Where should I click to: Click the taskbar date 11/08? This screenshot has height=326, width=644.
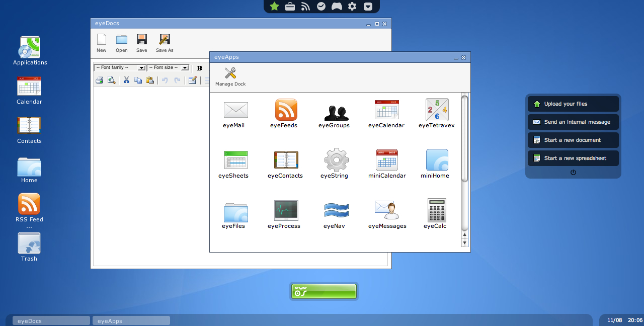pyautogui.click(x=615, y=320)
